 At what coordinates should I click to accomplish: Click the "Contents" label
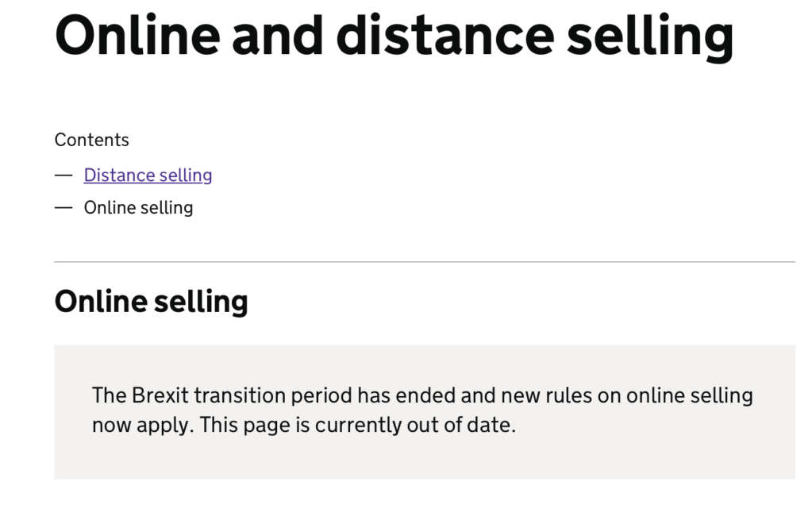point(91,140)
